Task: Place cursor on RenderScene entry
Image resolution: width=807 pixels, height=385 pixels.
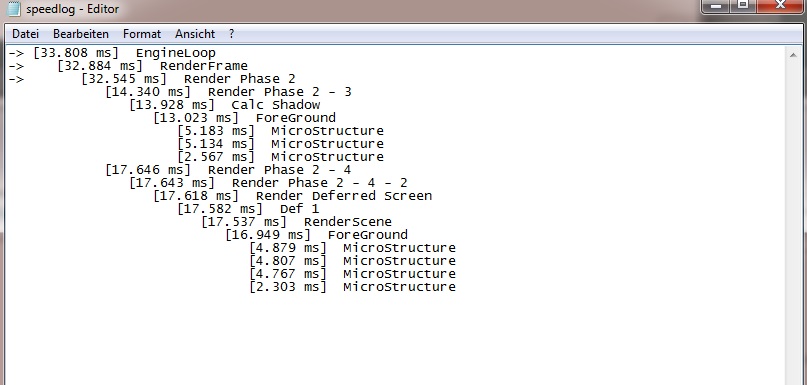Action: tap(296, 222)
